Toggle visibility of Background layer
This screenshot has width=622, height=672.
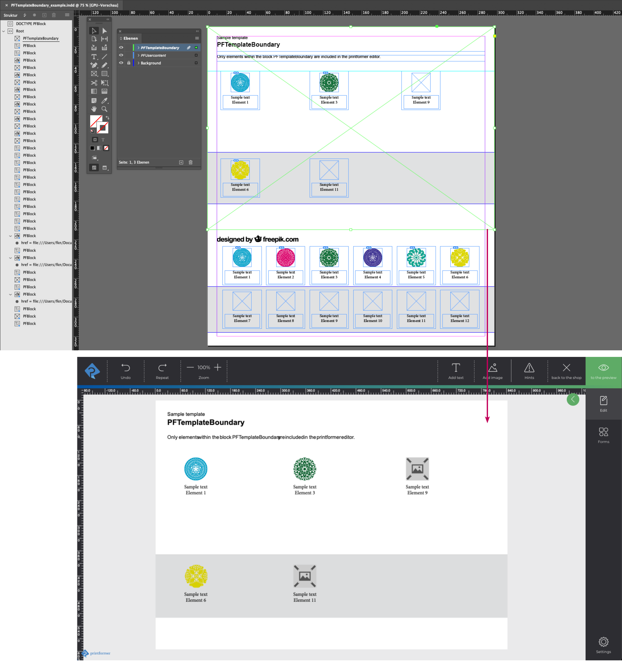(121, 63)
